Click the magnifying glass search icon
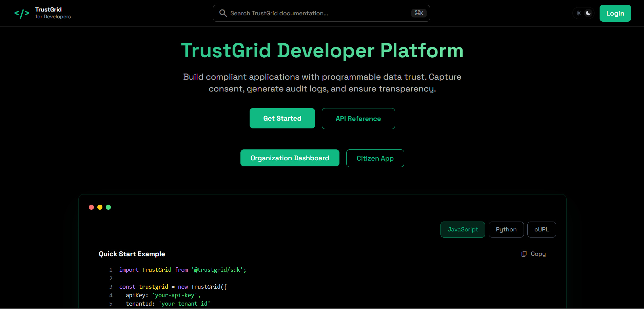This screenshot has height=309, width=644. pos(223,13)
